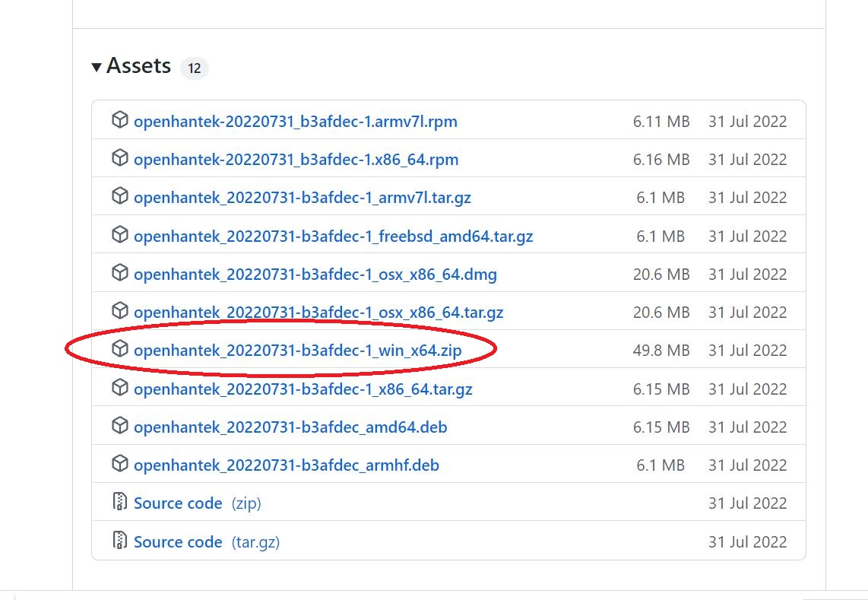This screenshot has width=868, height=600.
Task: Download the osx_x86_64.tar.gz archive
Action: point(319,313)
